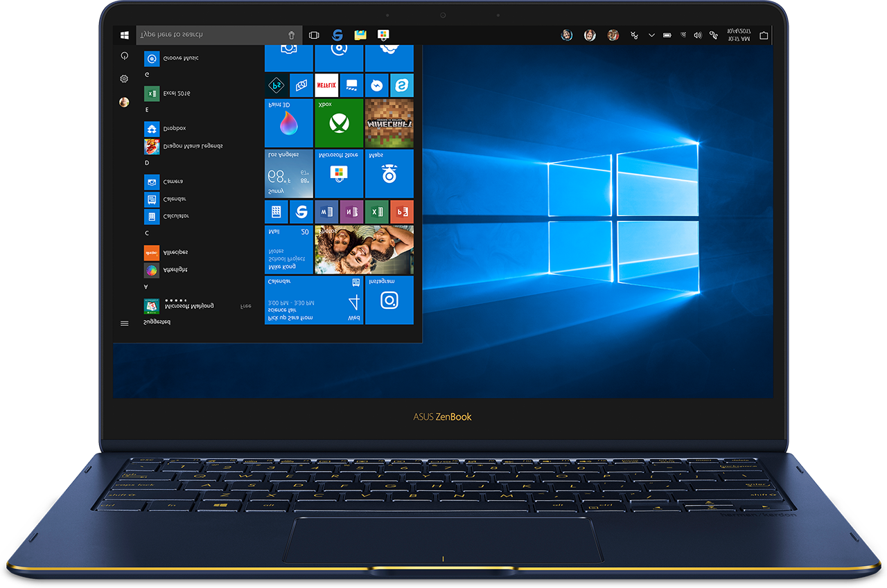This screenshot has height=588, width=887.
Task: Click the taskbar clock showing 10:17 AM
Action: click(x=739, y=35)
